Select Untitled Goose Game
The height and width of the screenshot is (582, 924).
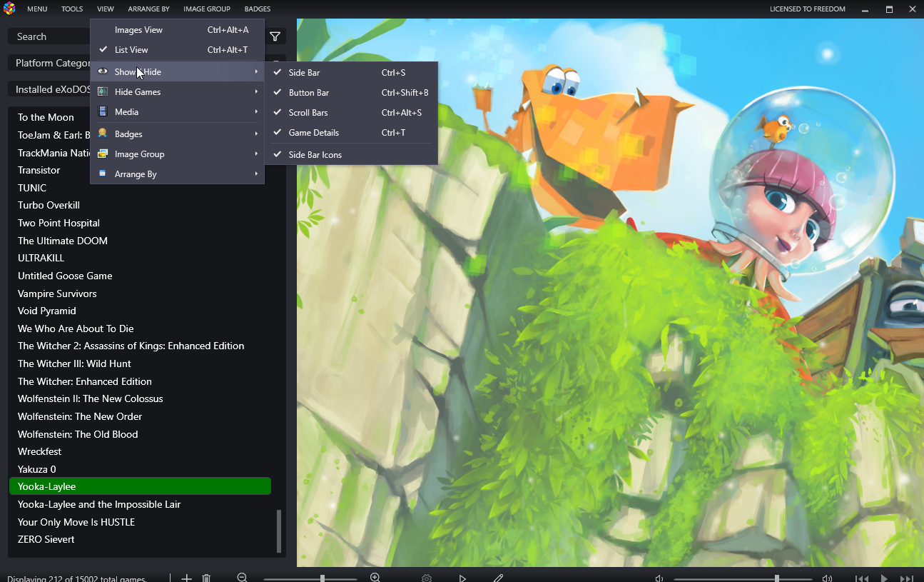point(140,276)
